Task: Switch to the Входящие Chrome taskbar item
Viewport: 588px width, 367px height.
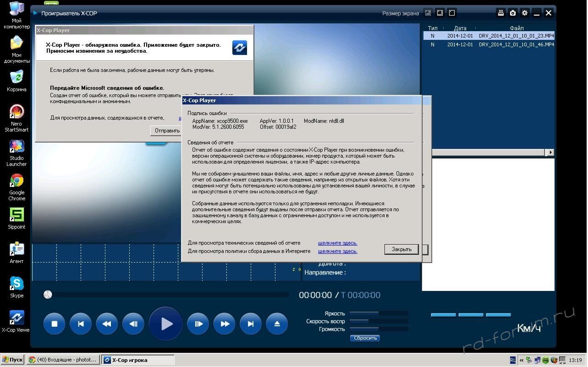Action: pos(63,360)
